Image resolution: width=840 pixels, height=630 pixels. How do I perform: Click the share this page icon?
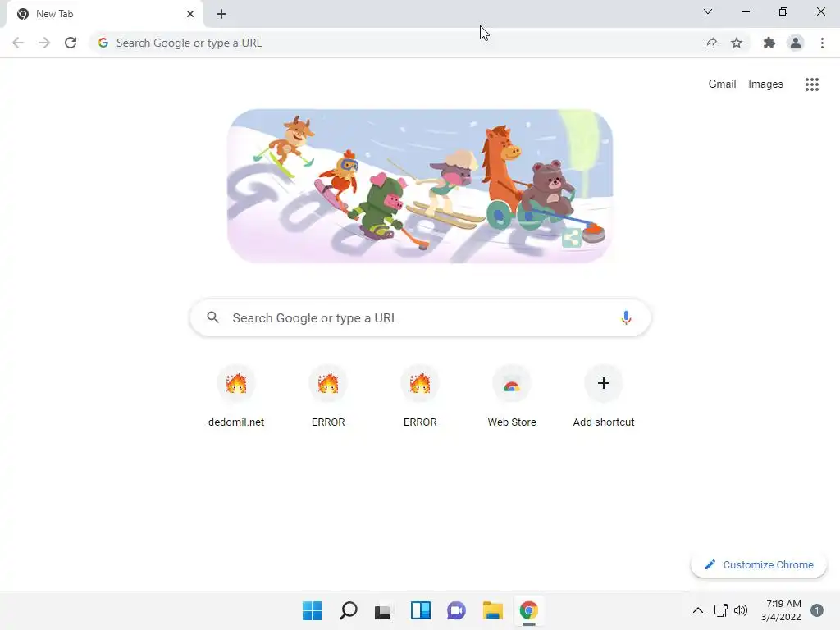[x=710, y=43]
